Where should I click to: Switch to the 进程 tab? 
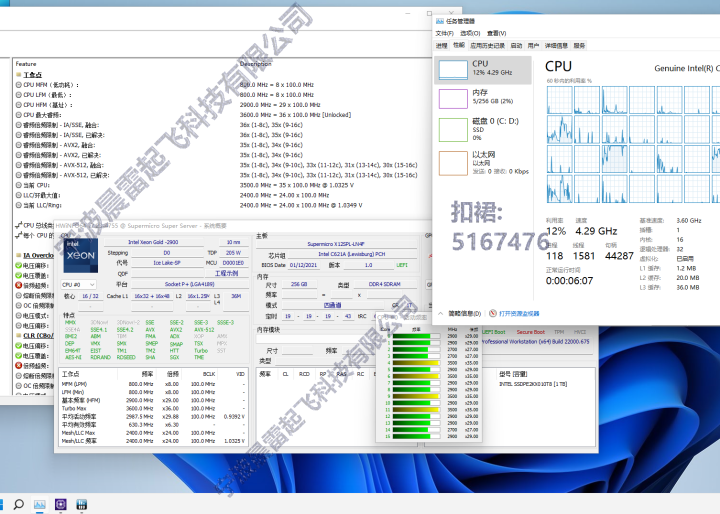(442, 45)
